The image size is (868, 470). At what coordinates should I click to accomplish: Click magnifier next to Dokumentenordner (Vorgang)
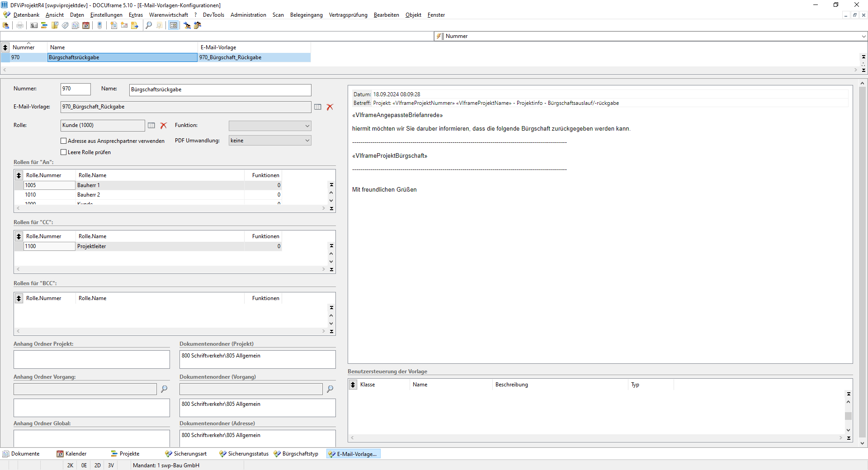point(330,389)
